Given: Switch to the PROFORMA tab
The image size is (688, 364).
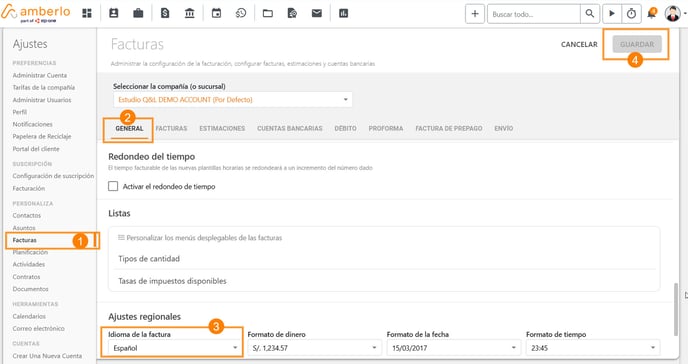Looking at the screenshot, I should coord(386,128).
